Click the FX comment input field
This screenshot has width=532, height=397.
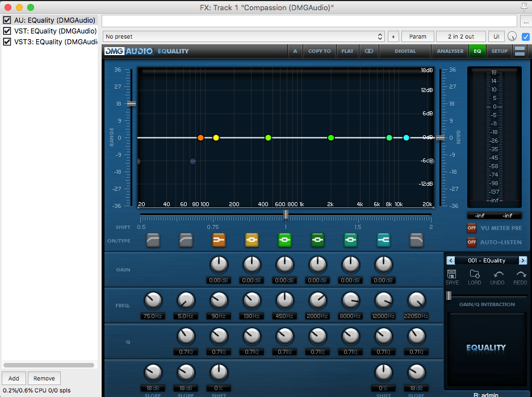pos(309,21)
